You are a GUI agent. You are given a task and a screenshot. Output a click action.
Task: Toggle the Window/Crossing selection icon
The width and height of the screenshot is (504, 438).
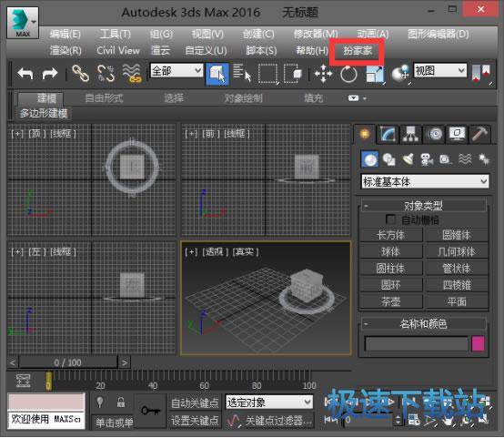click(x=293, y=74)
